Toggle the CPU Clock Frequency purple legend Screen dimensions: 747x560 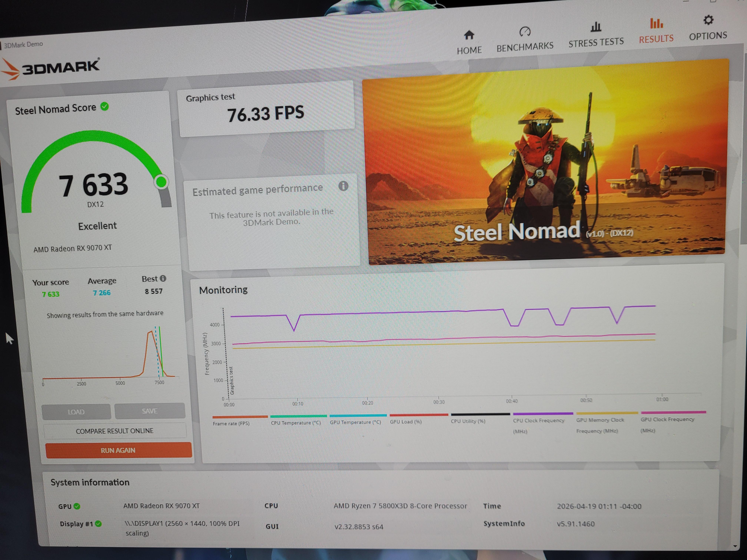pyautogui.click(x=538, y=421)
